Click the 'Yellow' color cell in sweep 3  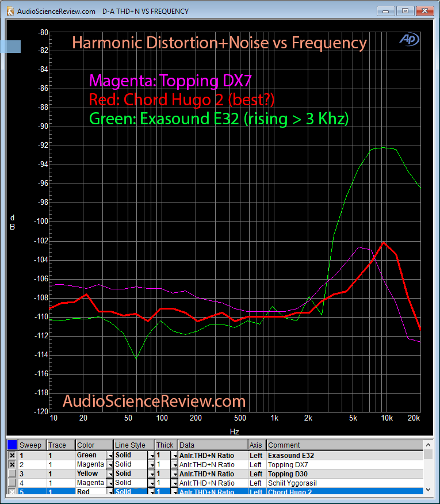[x=91, y=474]
